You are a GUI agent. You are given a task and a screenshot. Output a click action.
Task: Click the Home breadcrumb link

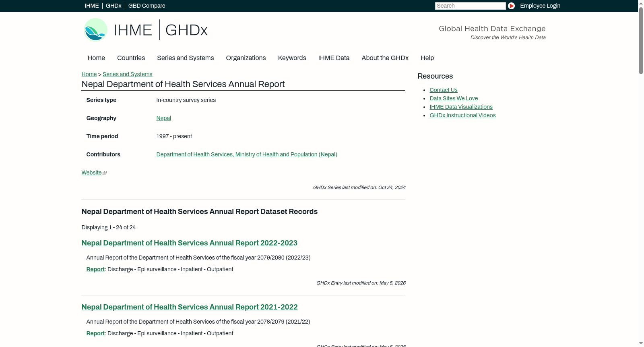pos(89,74)
